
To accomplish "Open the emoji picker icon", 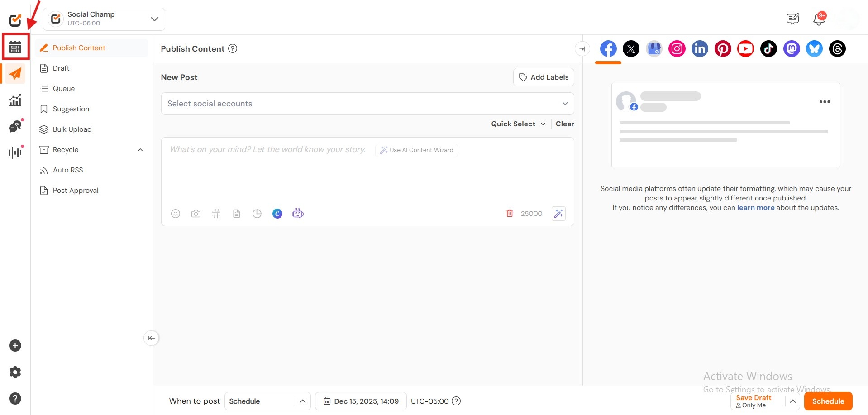I will [x=176, y=214].
